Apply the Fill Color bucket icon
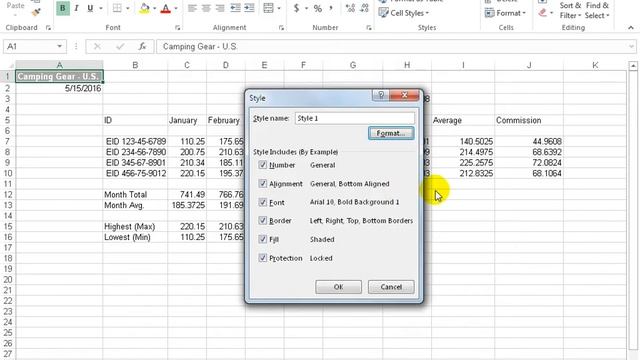Viewport: 640px width, 360px height. point(144,8)
